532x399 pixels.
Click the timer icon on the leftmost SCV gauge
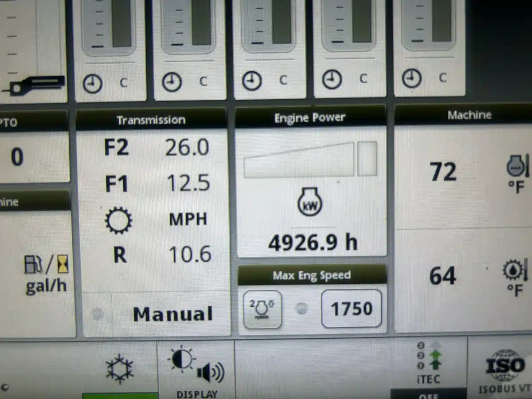92,83
